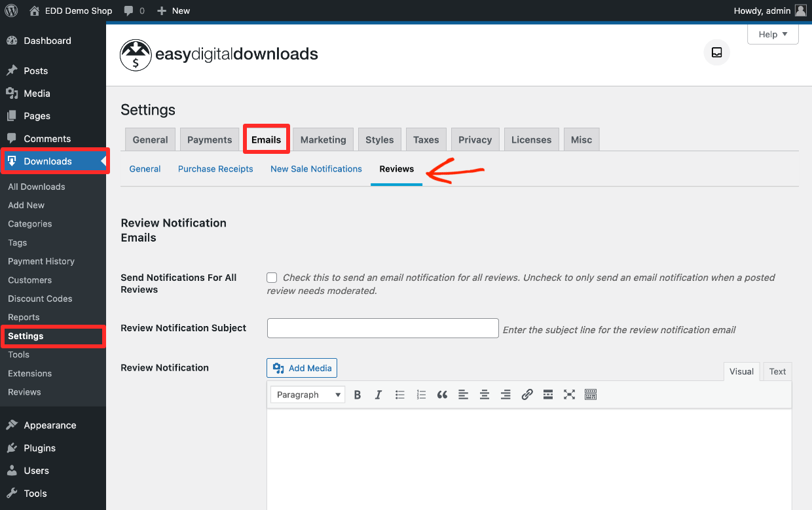Click the plus icon beside New

[x=162, y=10]
